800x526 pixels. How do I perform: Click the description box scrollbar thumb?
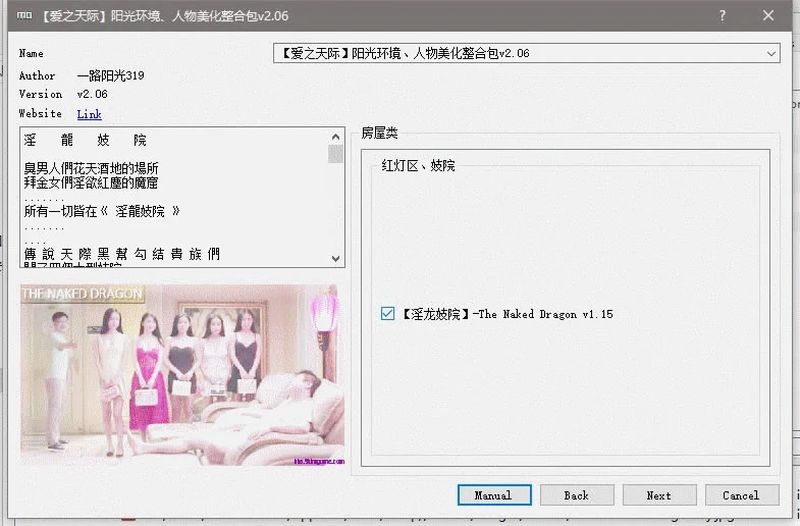[x=335, y=154]
